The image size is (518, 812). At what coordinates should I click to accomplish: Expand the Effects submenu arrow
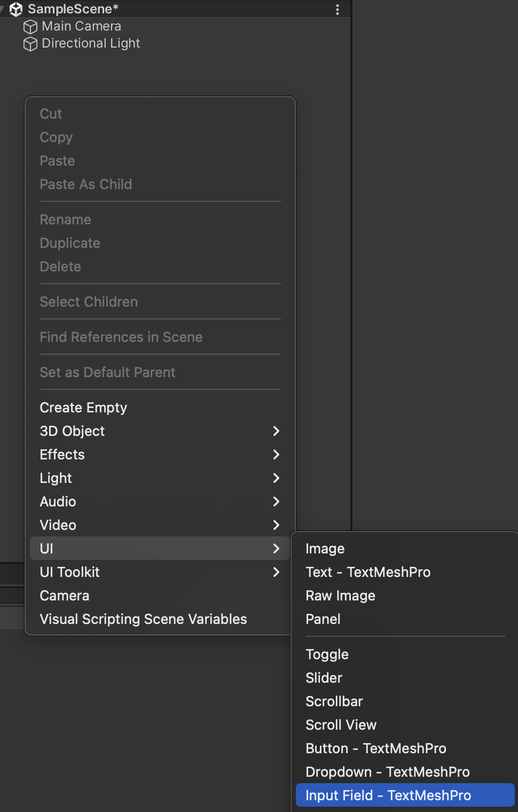coord(276,455)
